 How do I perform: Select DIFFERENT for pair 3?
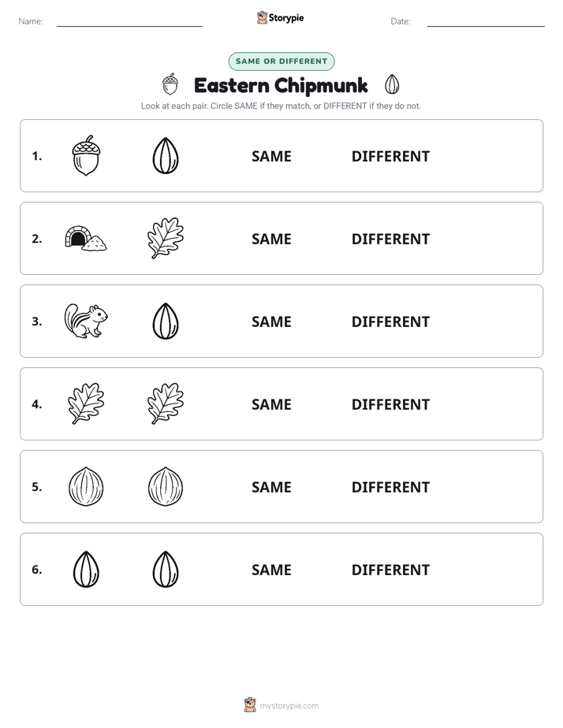point(390,321)
